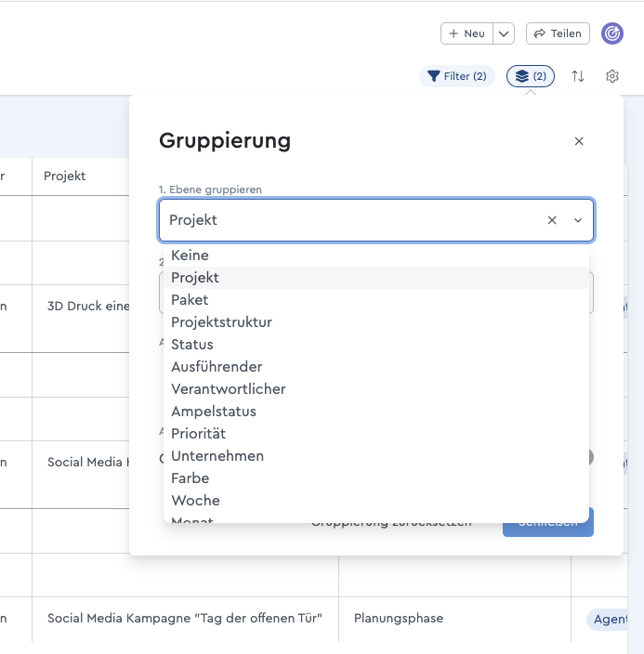Click the Neu button
The height and width of the screenshot is (654, 644).
point(467,33)
